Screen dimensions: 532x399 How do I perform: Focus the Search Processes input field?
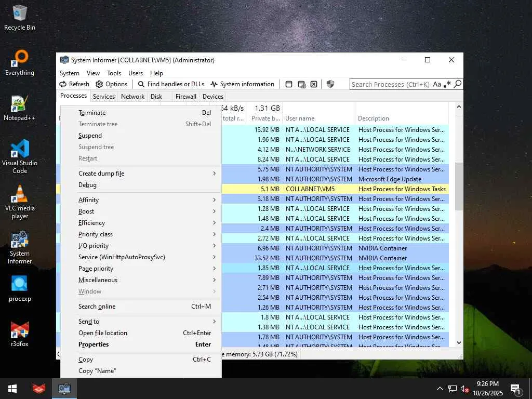(x=391, y=84)
